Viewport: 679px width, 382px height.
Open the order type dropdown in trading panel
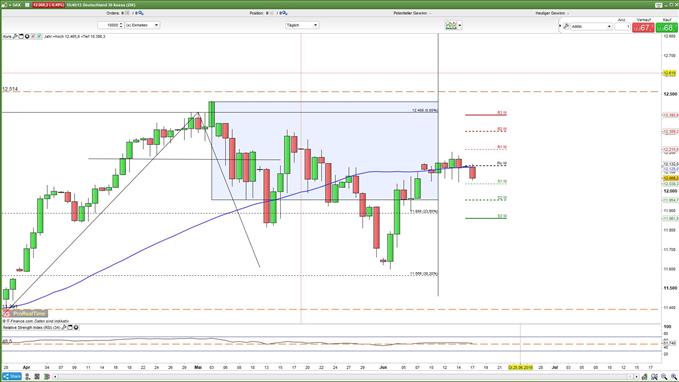click(591, 26)
